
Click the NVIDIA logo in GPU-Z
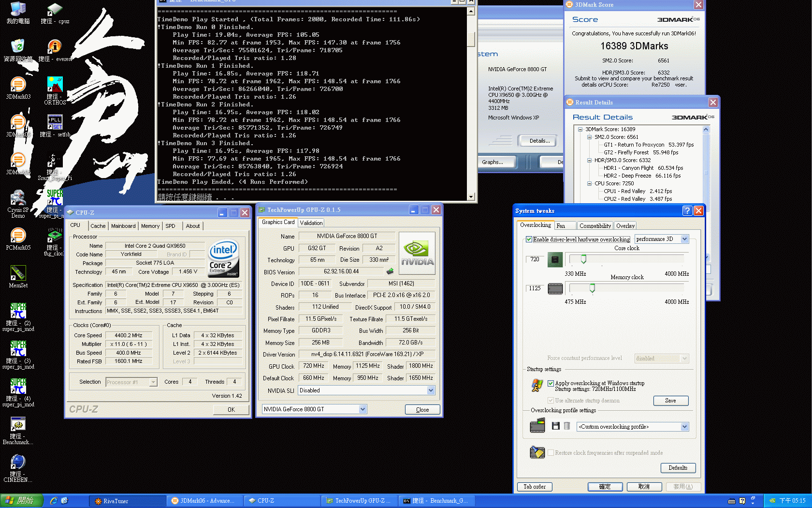(x=417, y=254)
